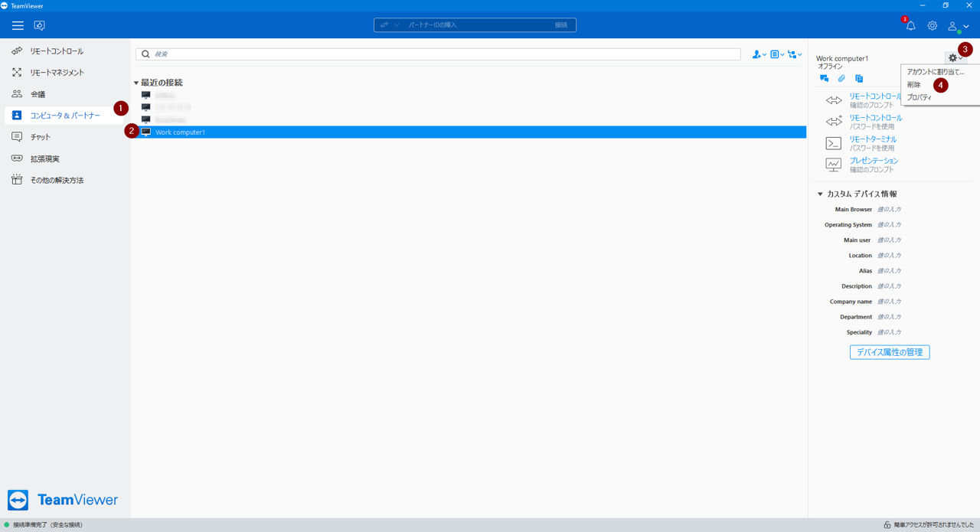Image resolution: width=980 pixels, height=532 pixels.
Task: Open the add-contact dropdown next to search
Action: tap(759, 54)
